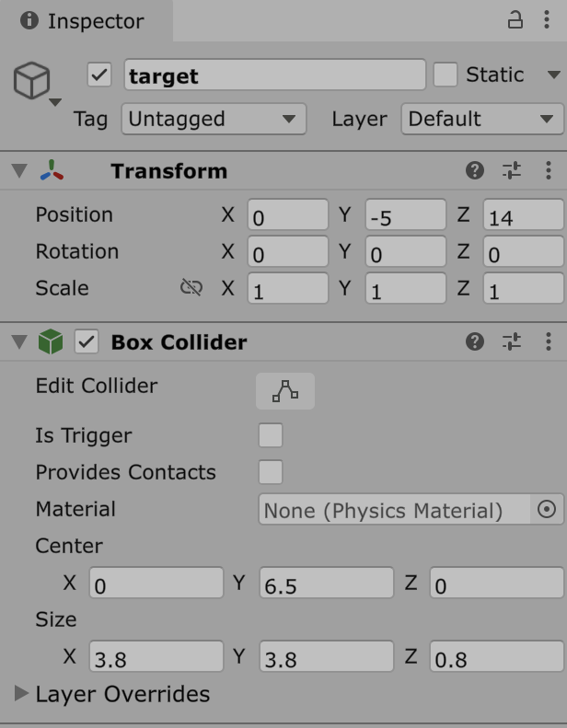Toggle the Scale constrained proportions link icon
The width and height of the screenshot is (567, 728).
191,288
